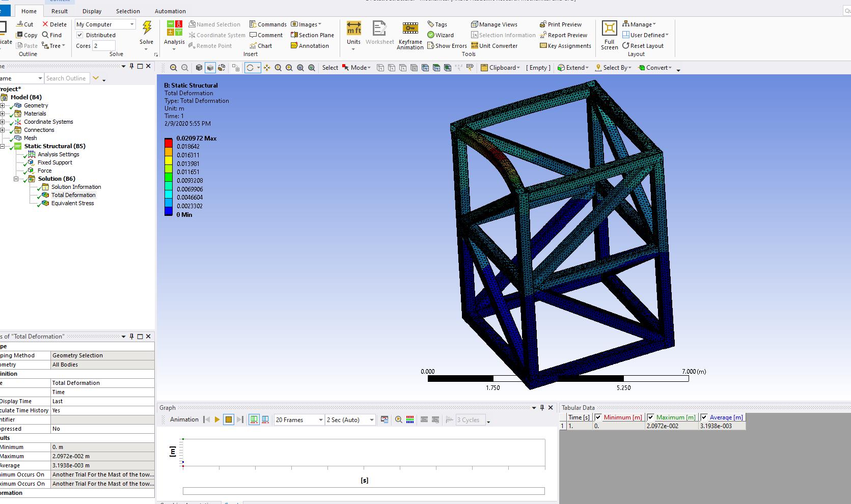Image resolution: width=851 pixels, height=504 pixels.
Task: Open the My Computer solve dropdown
Action: click(105, 24)
